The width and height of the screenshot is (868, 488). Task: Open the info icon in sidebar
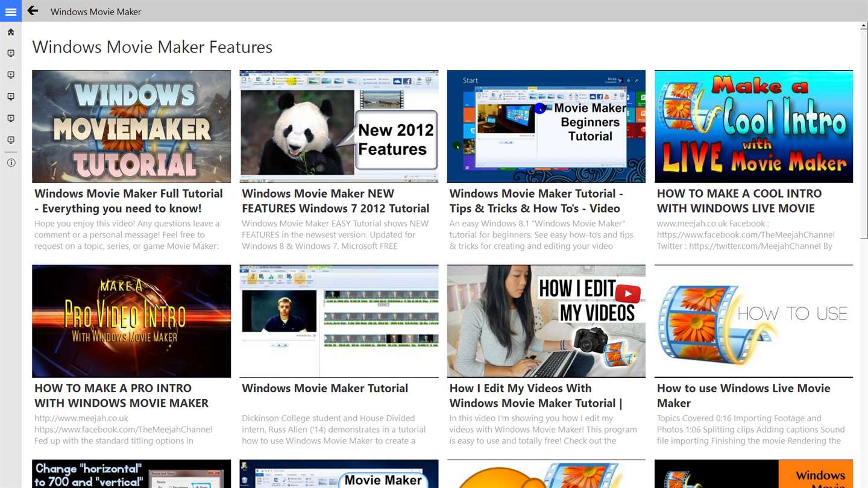coord(11,163)
